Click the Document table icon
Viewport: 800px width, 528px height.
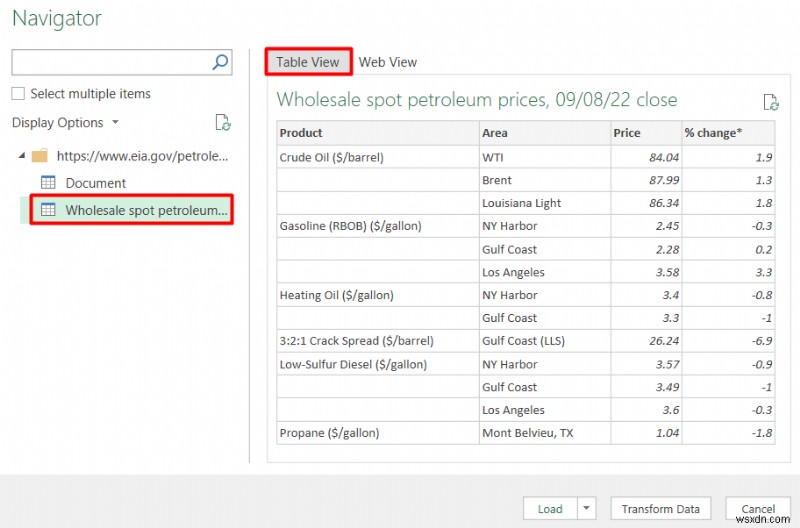(48, 182)
